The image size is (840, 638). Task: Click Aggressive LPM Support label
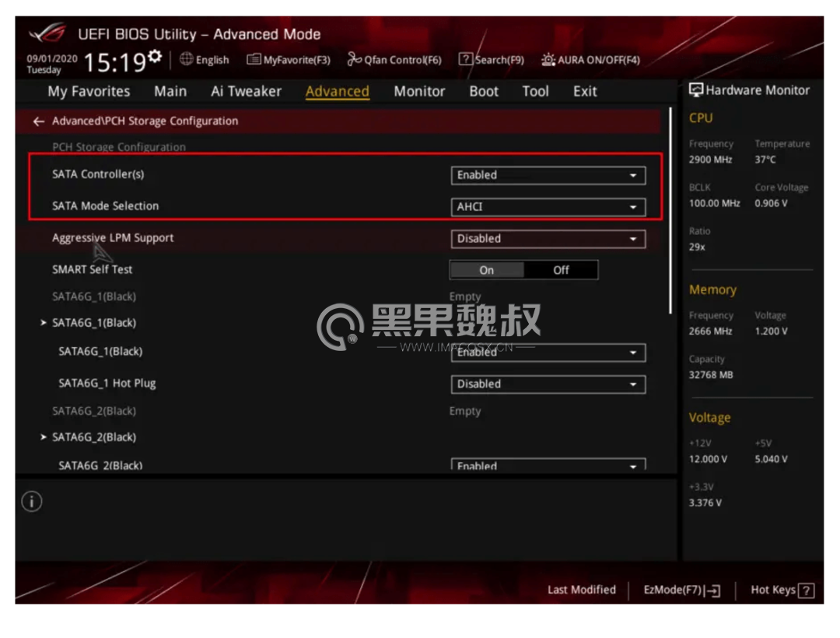tap(113, 238)
